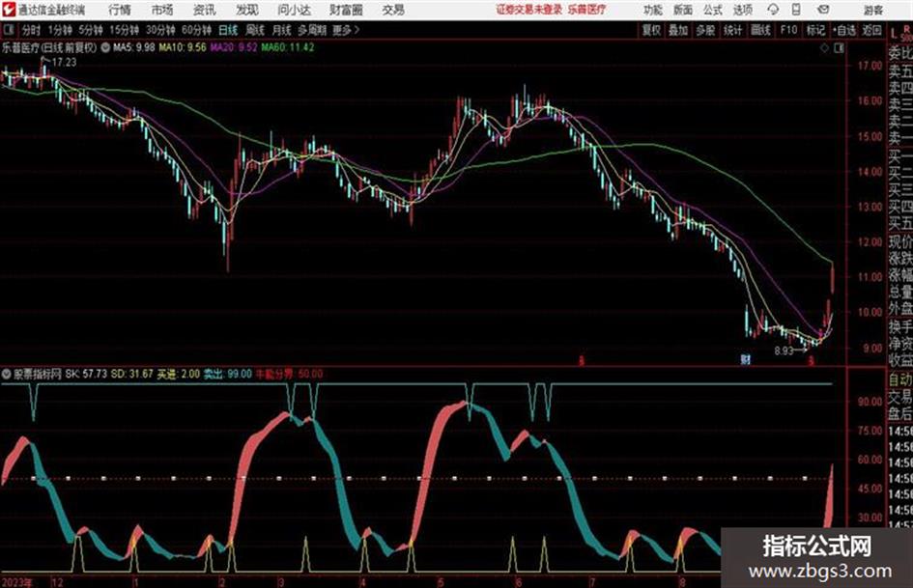The image size is (913, 588).
Task: Switch to 1分钟 chart period
Action: (x=60, y=30)
